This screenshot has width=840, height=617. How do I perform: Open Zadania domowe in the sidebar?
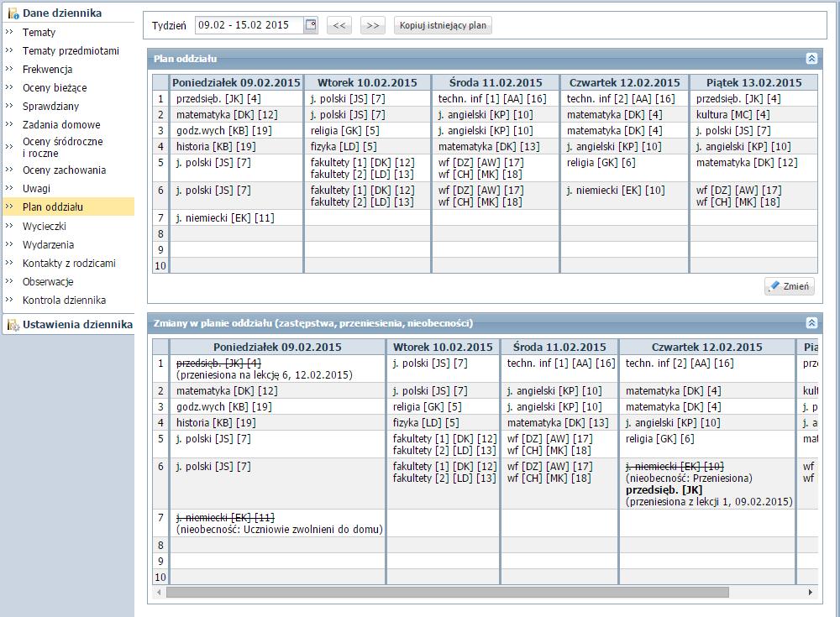61,125
